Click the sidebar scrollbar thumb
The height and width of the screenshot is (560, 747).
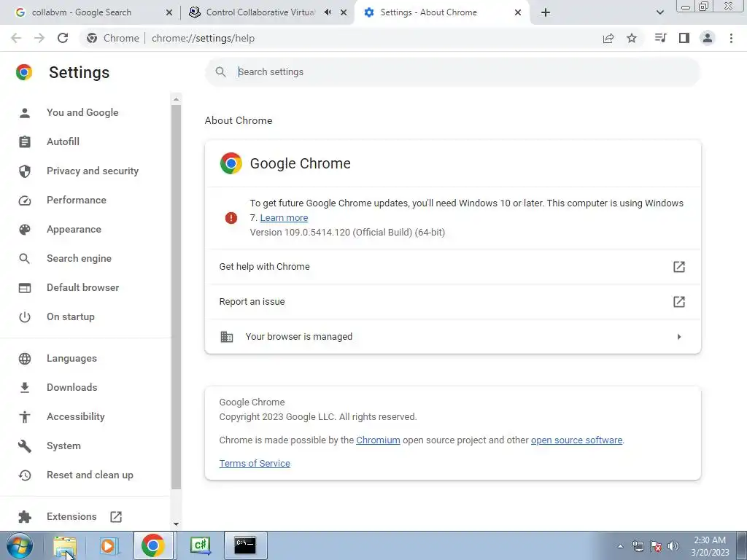[x=177, y=297]
